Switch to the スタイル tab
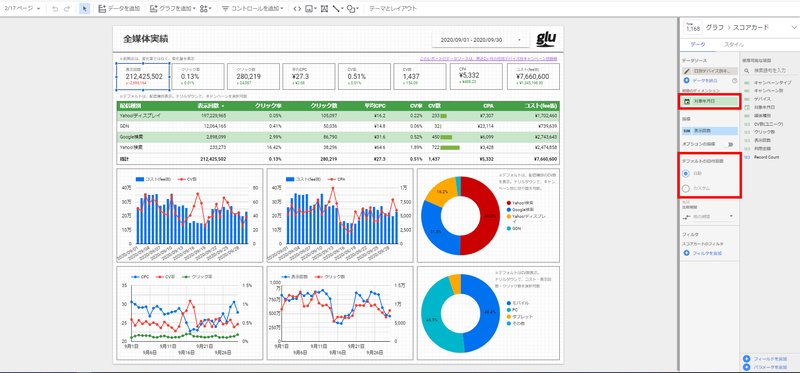 734,45
